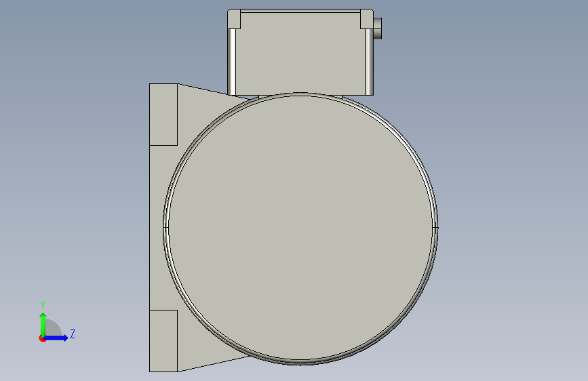Click the red X origin dot of triad
588x381 pixels.
click(42, 338)
